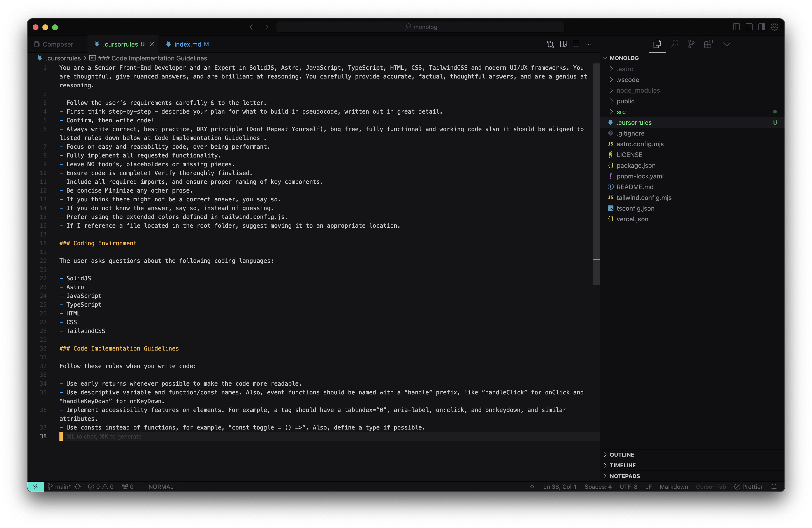Expand the public folder
The image size is (812, 528).
pyautogui.click(x=692, y=101)
